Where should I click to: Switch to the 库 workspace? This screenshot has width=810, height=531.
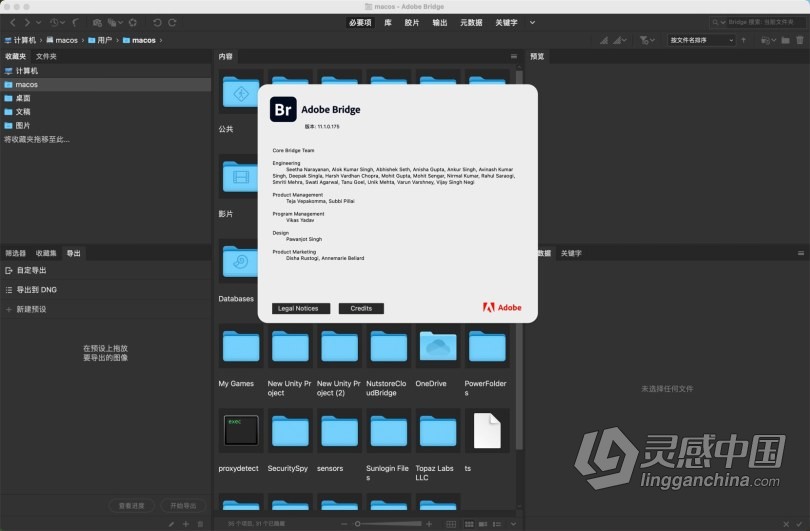point(387,23)
